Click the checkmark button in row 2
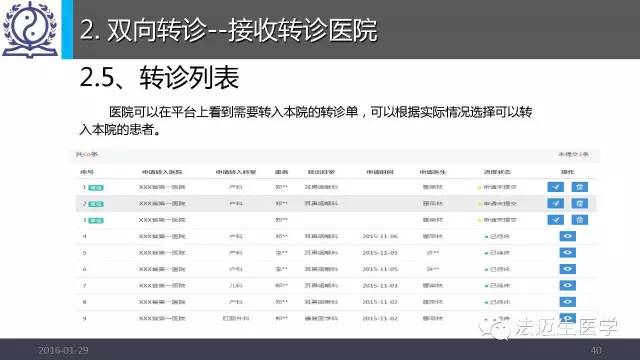Image resolution: width=640 pixels, height=360 pixels. 556,203
